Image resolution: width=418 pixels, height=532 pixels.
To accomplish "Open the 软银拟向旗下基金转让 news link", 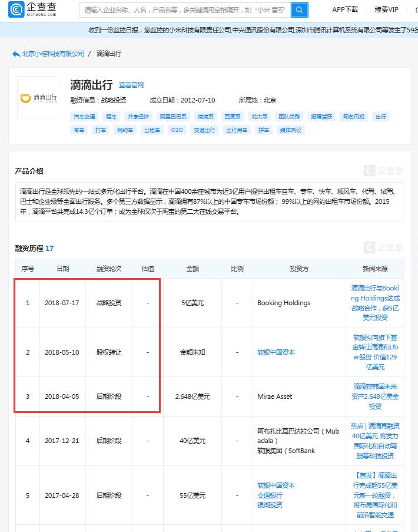I will 375,352.
